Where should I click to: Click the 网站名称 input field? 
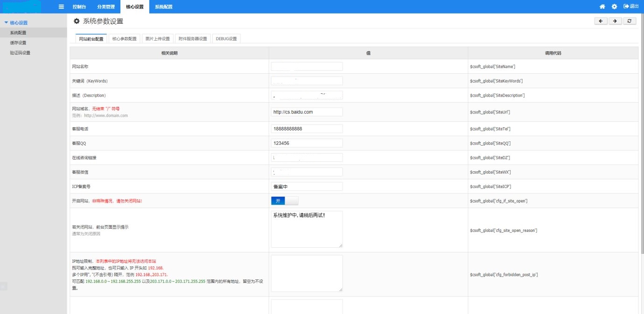pyautogui.click(x=307, y=66)
